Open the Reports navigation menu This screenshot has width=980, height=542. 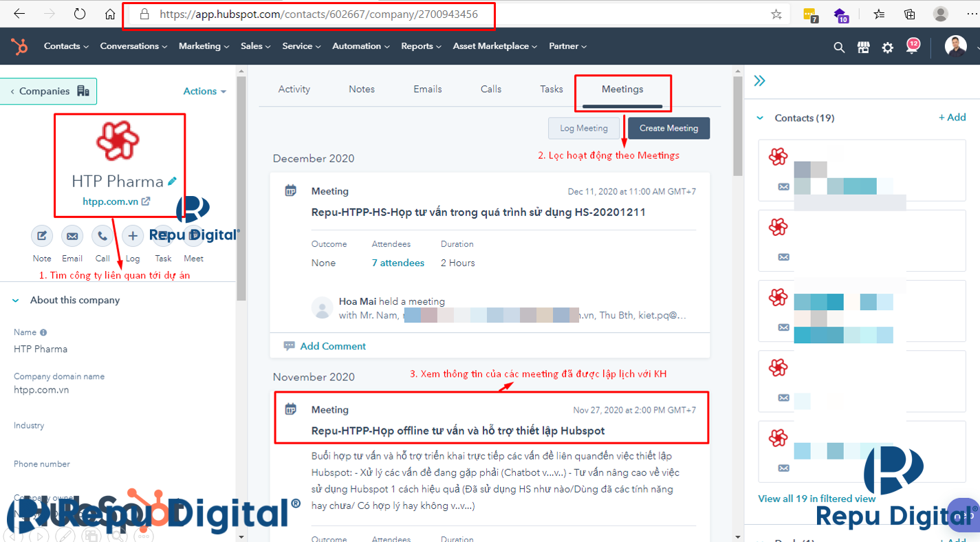click(x=421, y=46)
